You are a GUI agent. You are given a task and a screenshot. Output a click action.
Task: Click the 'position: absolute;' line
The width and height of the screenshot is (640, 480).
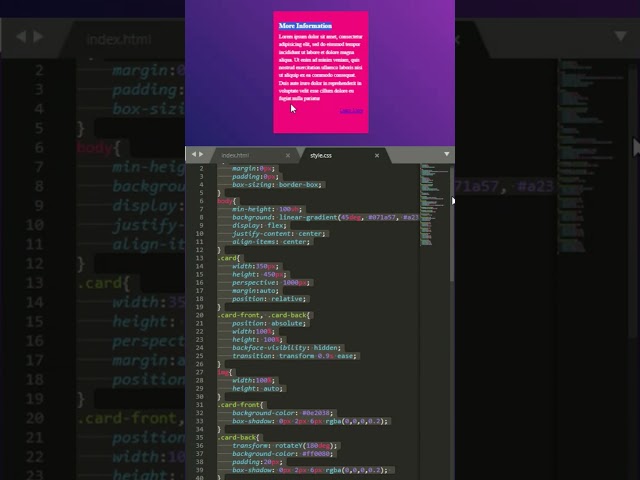coord(269,323)
